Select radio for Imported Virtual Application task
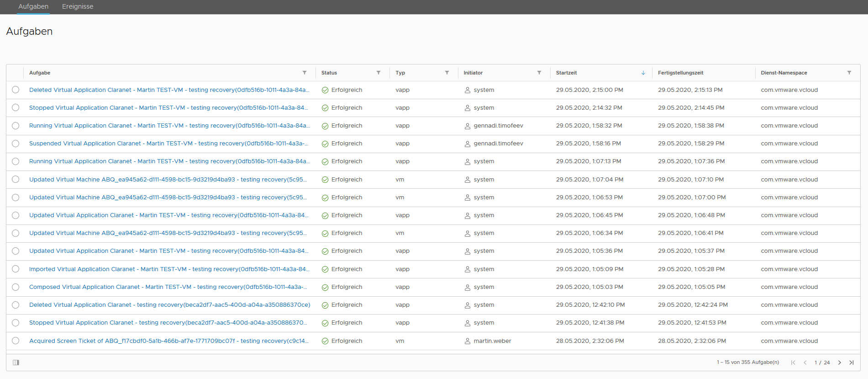 16,269
